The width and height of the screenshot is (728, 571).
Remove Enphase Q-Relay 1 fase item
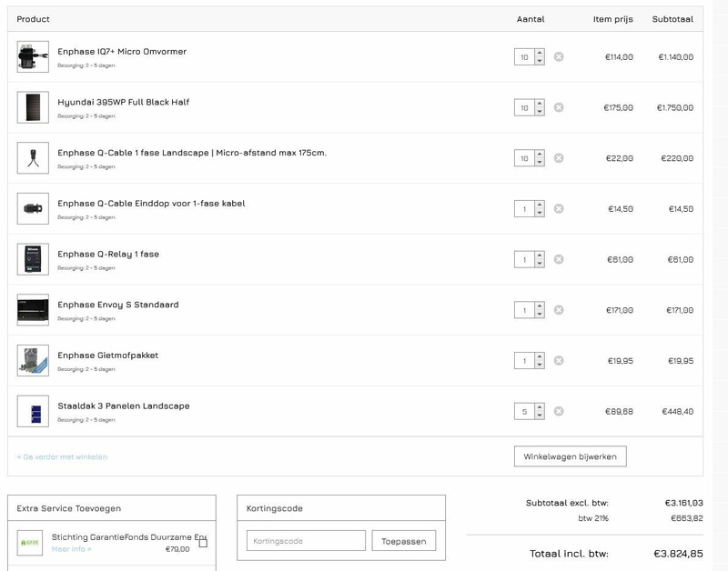tap(559, 259)
